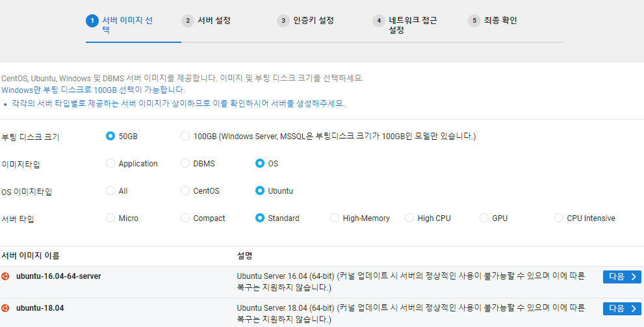644x327 pixels.
Task: Click step 2 number circle for 서버 설정
Action: pyautogui.click(x=188, y=21)
